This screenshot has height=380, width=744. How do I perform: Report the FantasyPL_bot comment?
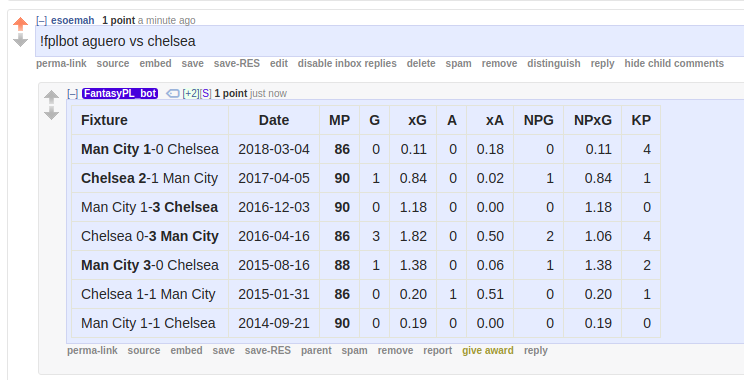[x=437, y=351]
